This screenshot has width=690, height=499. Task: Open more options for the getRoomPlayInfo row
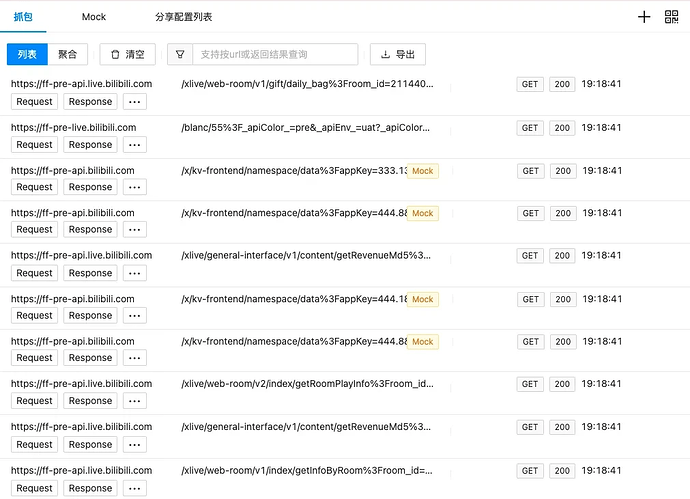[x=135, y=401]
